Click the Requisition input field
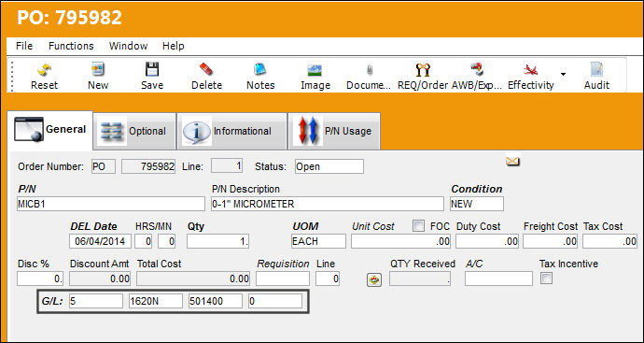This screenshot has height=343, width=644. coord(283,279)
